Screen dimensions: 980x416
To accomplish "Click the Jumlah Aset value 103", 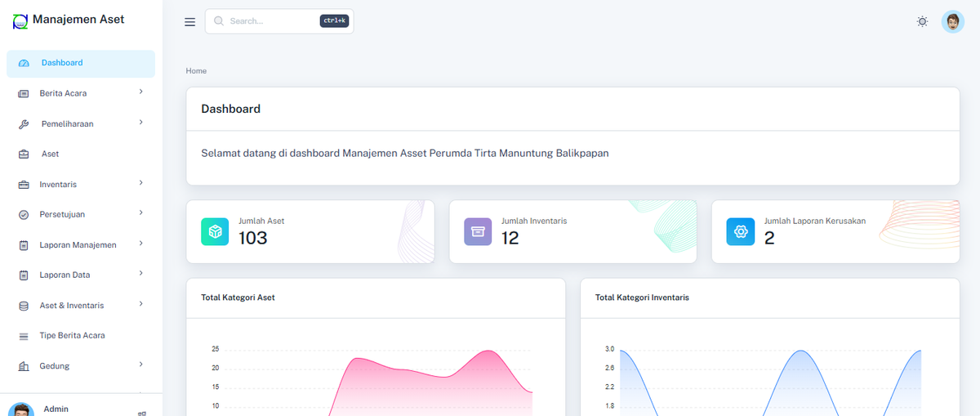I will pos(253,238).
